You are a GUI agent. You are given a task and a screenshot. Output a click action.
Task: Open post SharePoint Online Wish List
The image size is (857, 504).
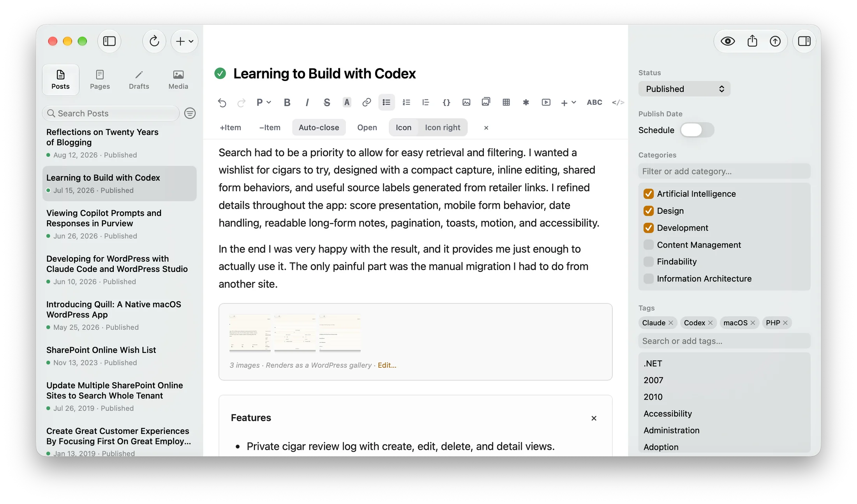coord(119,356)
